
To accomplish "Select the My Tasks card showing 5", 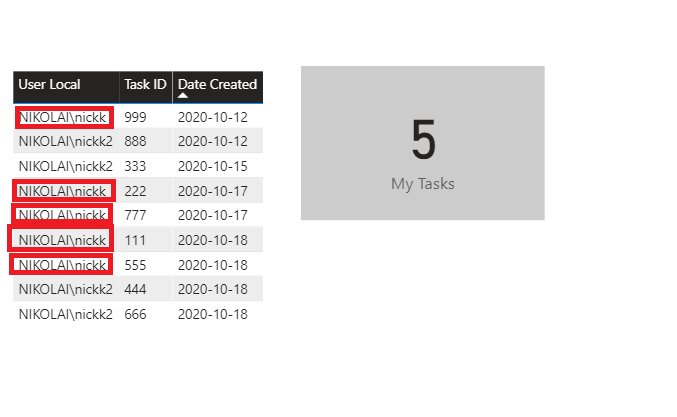I will click(x=423, y=143).
